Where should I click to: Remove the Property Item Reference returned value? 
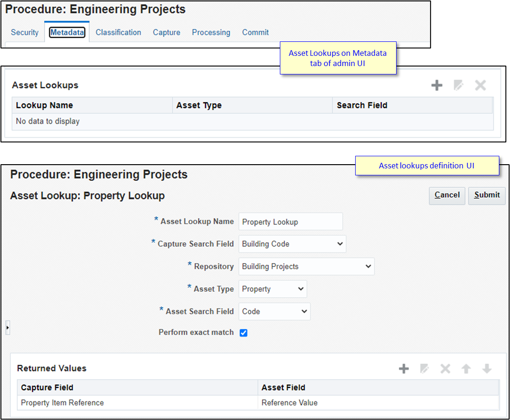click(x=445, y=368)
